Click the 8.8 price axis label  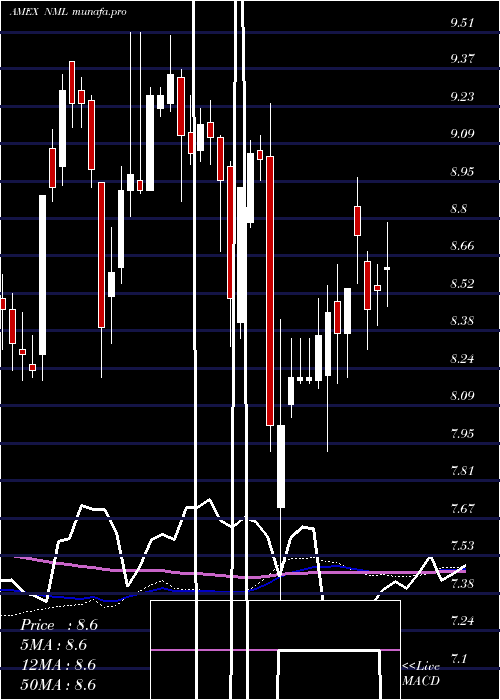(458, 208)
